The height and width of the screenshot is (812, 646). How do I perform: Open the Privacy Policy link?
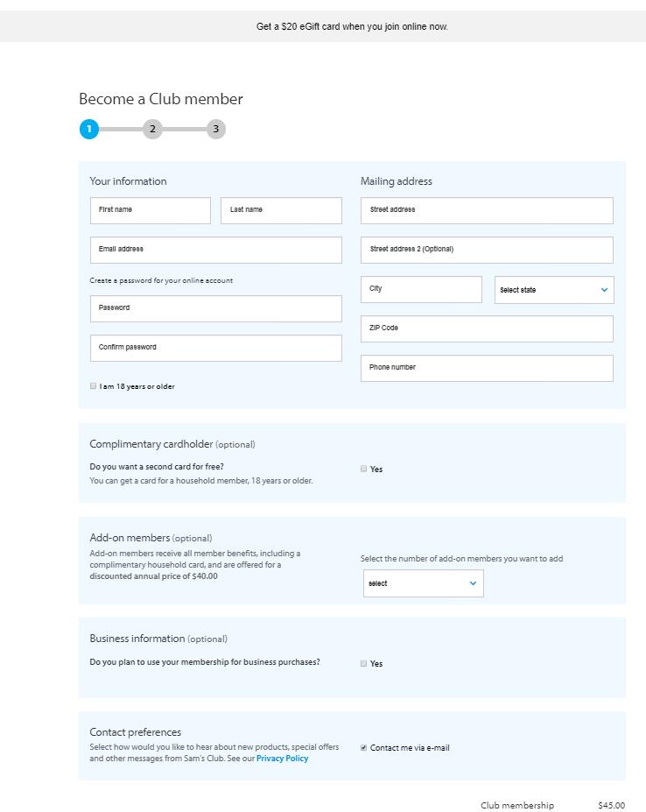[282, 759]
